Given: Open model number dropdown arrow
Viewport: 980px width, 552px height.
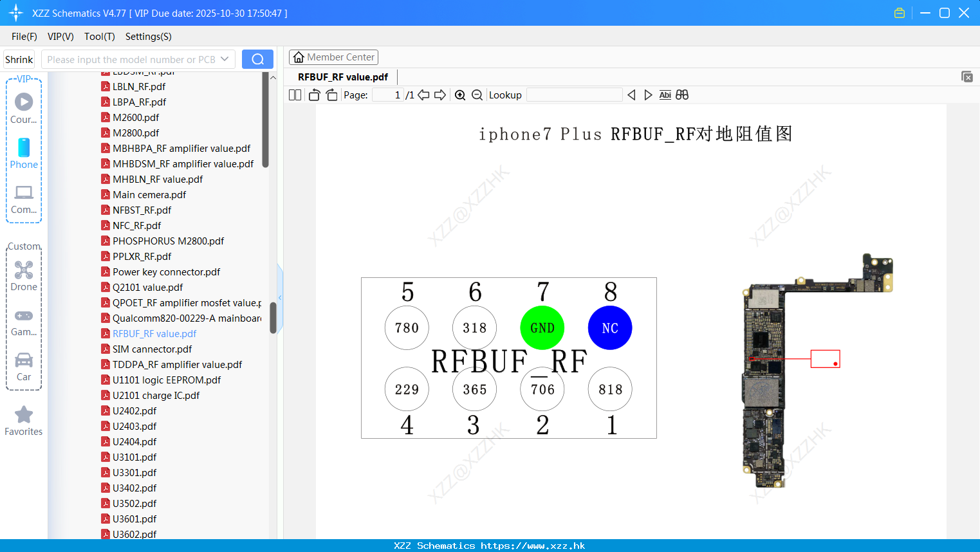Looking at the screenshot, I should pyautogui.click(x=225, y=59).
